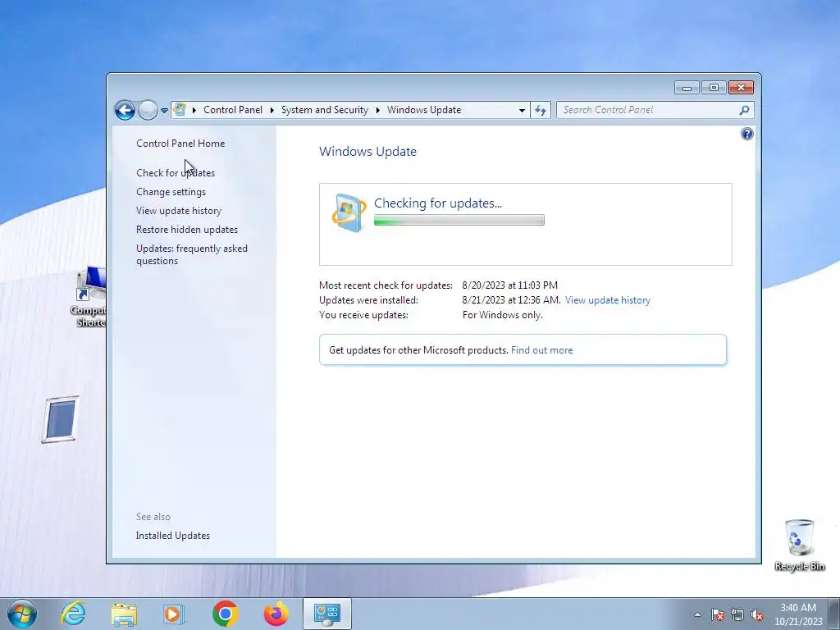Click the checking for updates progress bar

[x=459, y=220]
